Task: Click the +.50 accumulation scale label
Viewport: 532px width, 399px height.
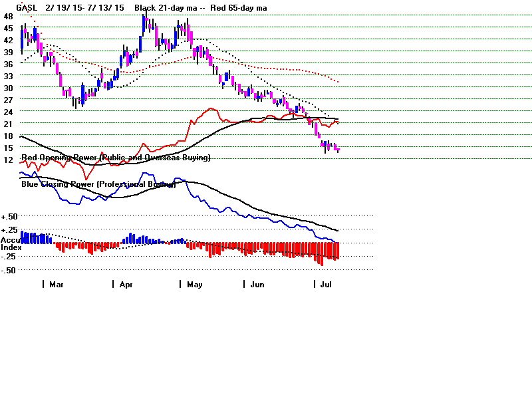Action: (9, 217)
